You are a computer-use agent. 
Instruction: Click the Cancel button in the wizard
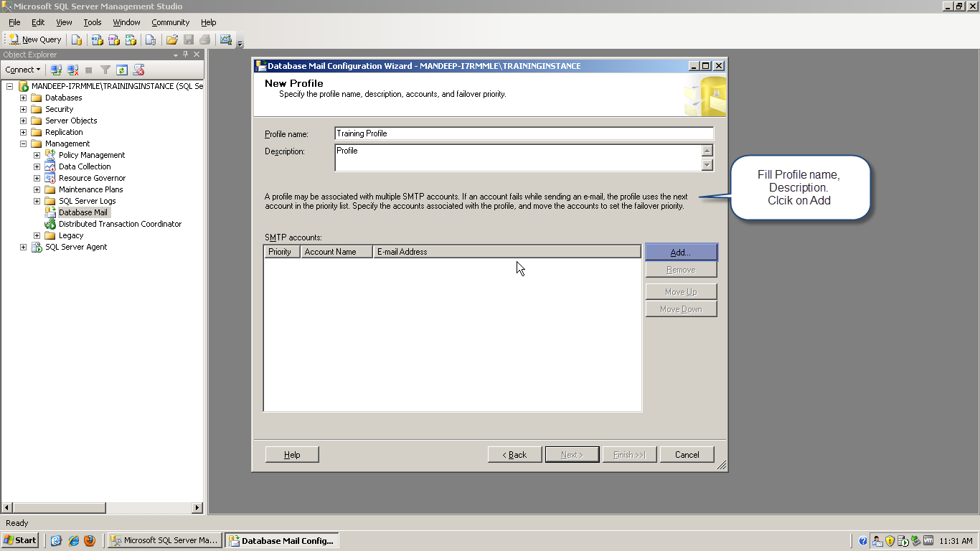point(687,454)
